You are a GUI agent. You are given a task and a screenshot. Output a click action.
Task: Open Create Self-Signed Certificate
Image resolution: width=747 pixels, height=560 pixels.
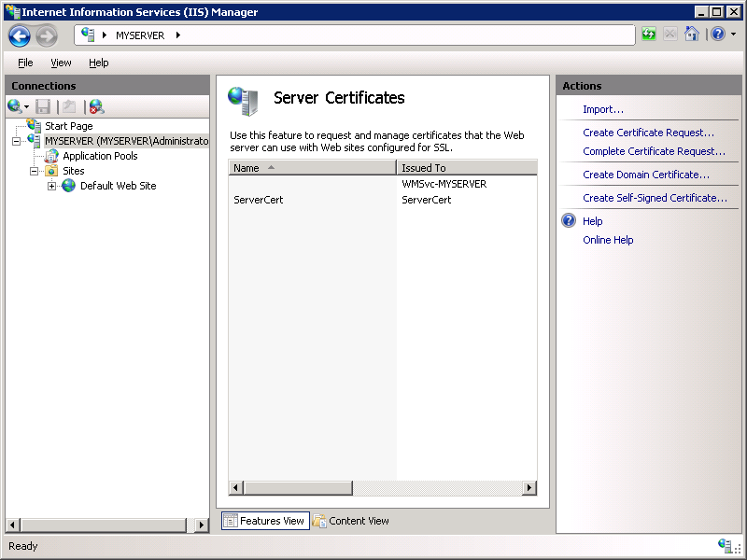tap(653, 198)
